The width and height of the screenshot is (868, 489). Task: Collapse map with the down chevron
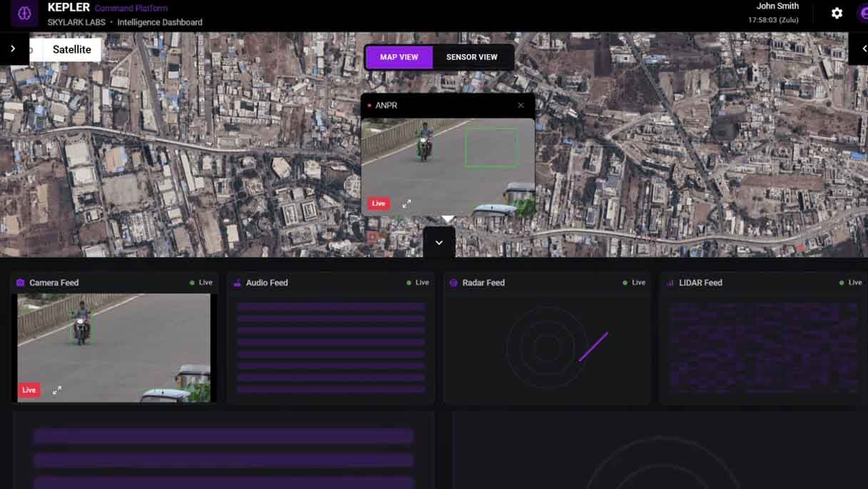click(439, 243)
